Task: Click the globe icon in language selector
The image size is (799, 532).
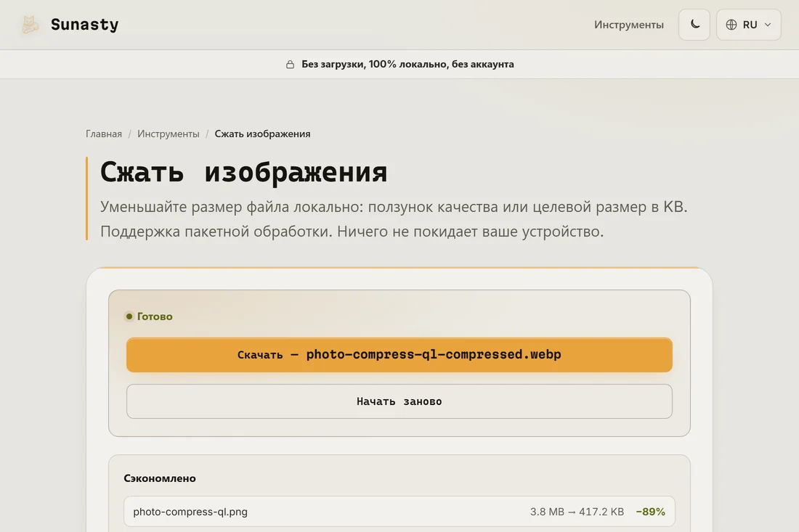Action: [731, 25]
